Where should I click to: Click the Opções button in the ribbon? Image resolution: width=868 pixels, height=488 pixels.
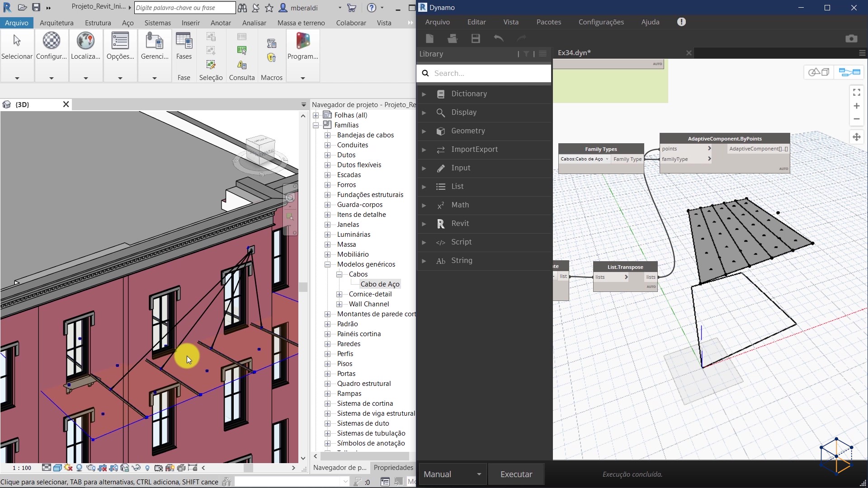pos(119,45)
